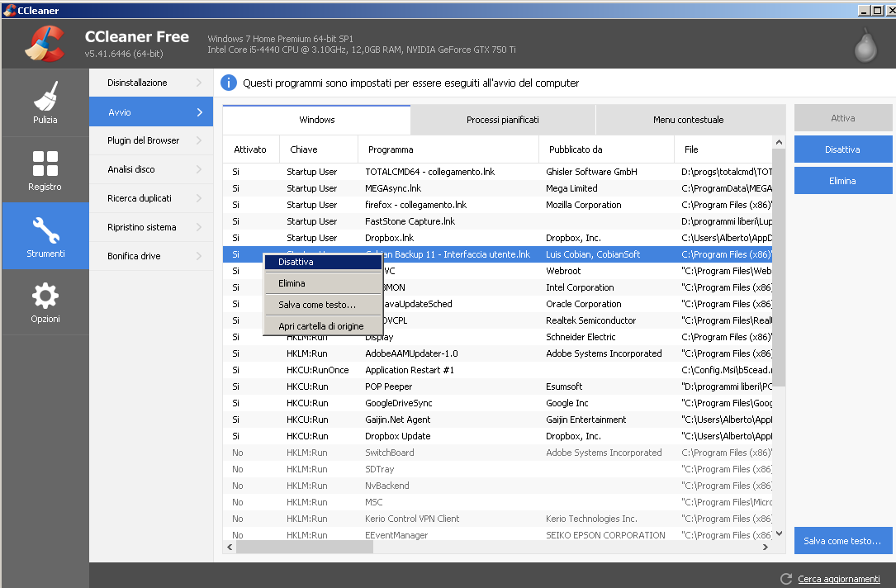896x588 pixels.
Task: Click the vertical scrollbar down arrow
Action: 778,533
